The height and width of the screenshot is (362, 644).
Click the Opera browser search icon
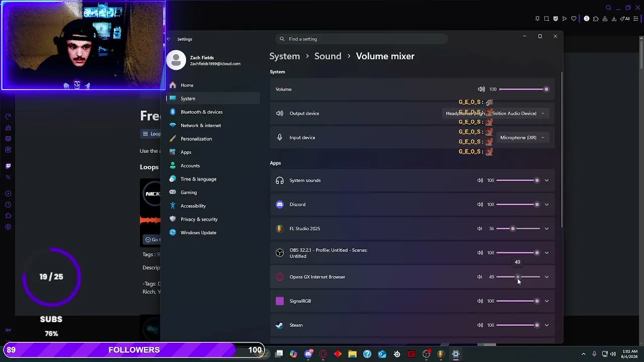[608, 8]
